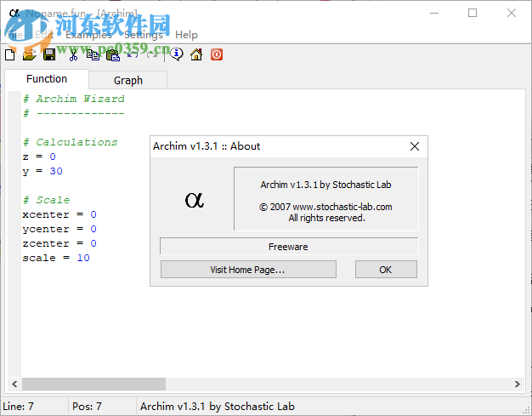The height and width of the screenshot is (416, 532).
Task: Open the About info bubble icon
Action: click(177, 54)
